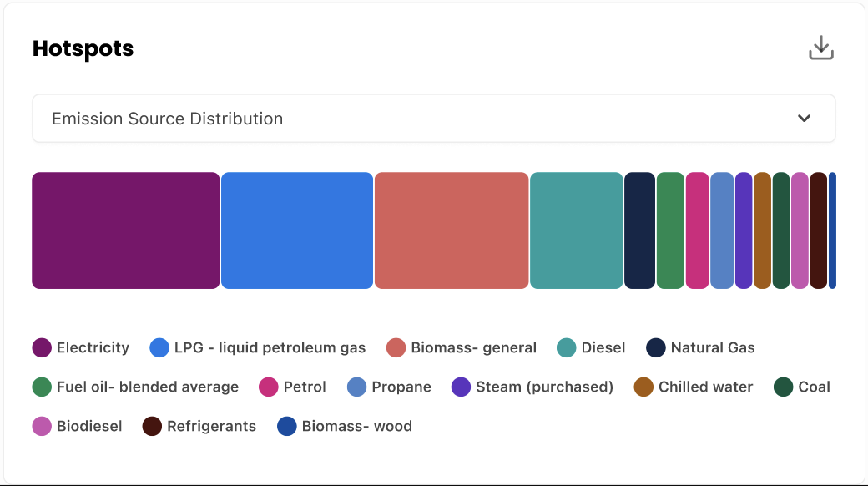Toggle LPG - liquid petroleum gas legend
The height and width of the screenshot is (486, 868).
click(258, 347)
